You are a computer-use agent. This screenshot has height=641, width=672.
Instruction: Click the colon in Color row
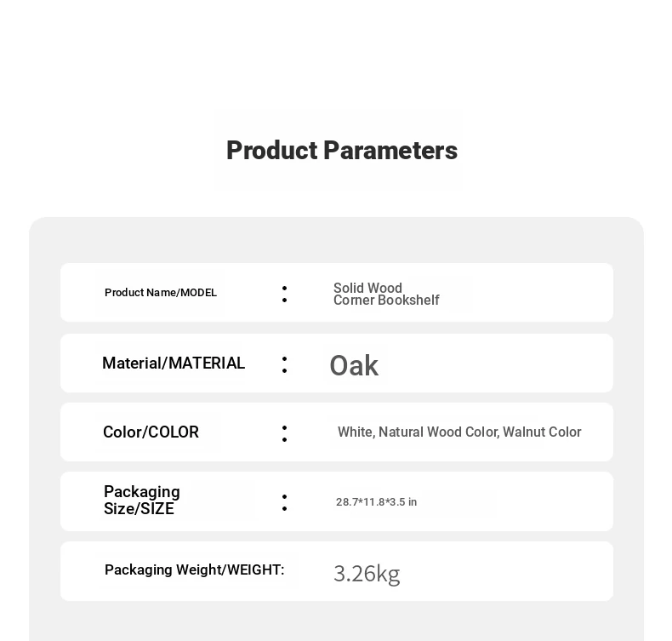point(285,433)
